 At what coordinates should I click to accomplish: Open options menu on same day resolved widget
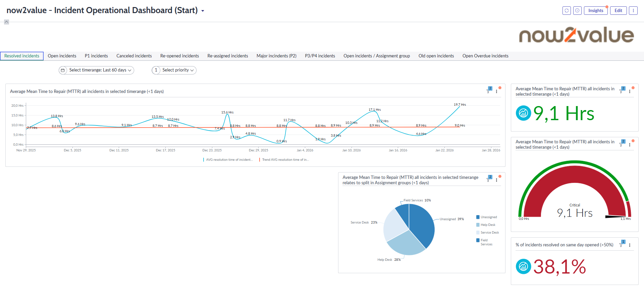[x=630, y=245]
